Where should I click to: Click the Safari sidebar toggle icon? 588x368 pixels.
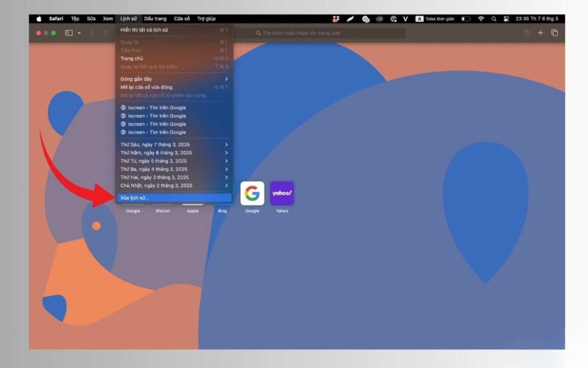[69, 33]
